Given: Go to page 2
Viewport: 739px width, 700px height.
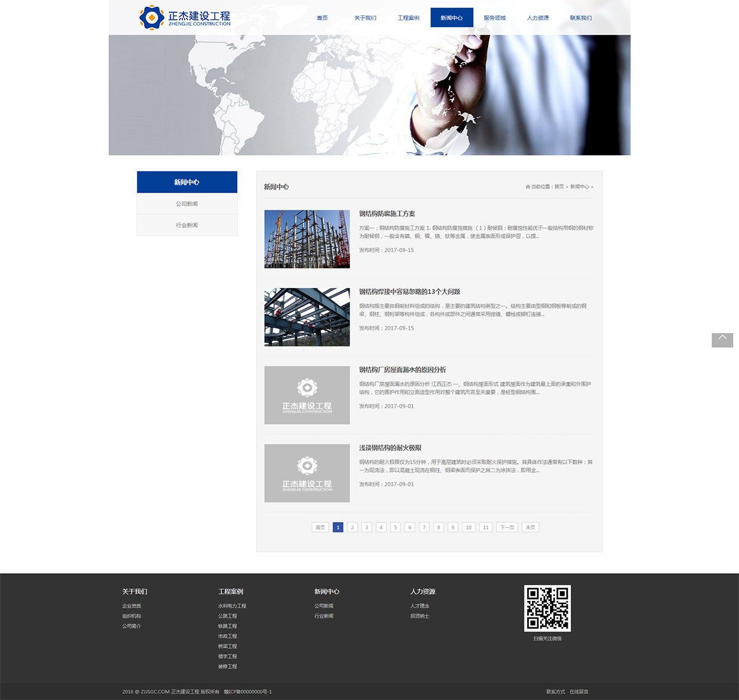Looking at the screenshot, I should click(352, 528).
